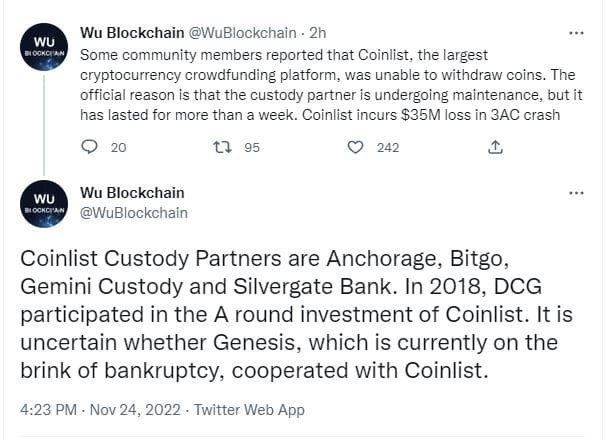Click the like count of 242
This screenshot has width=613, height=440.
388,147
